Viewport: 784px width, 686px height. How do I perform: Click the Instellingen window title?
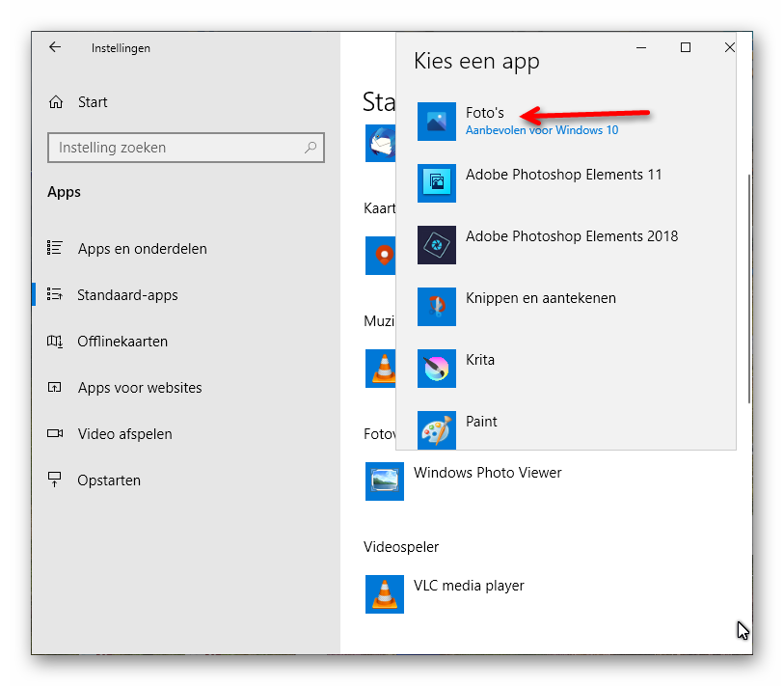click(121, 48)
